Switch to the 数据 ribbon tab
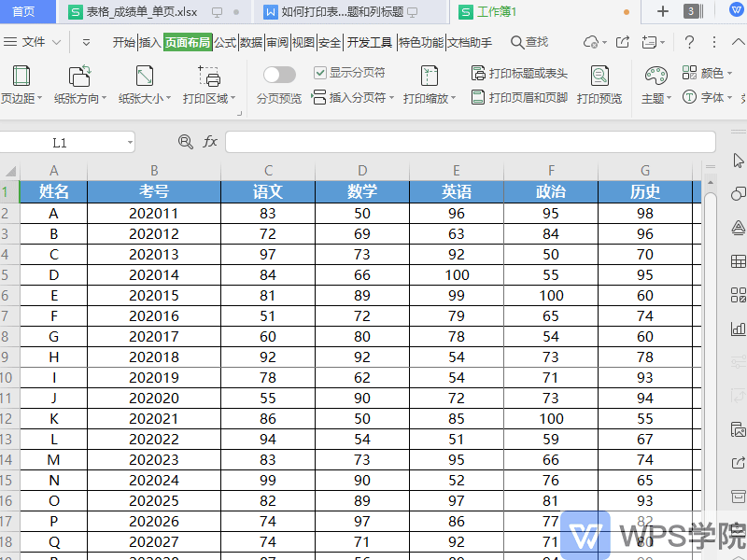The image size is (747, 560). pos(251,42)
